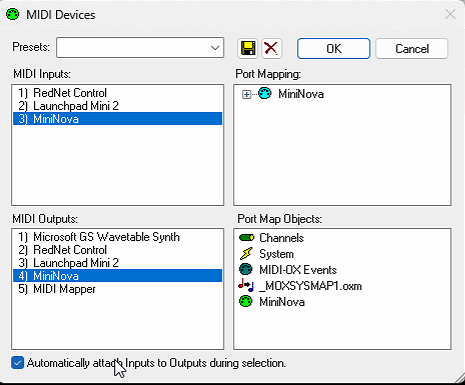Click the MIDI-OX Events label
Screen dimensions: 465x385
coord(298,270)
